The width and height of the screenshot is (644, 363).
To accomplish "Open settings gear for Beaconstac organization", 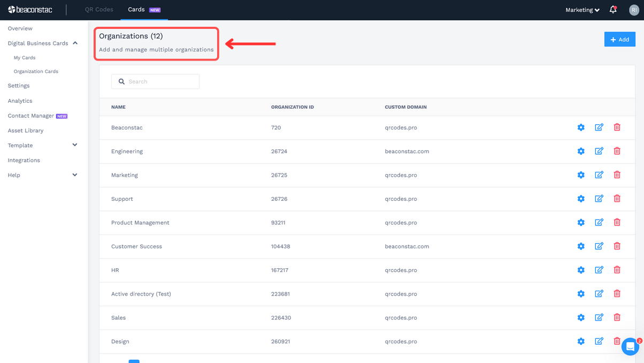I will coord(581,127).
